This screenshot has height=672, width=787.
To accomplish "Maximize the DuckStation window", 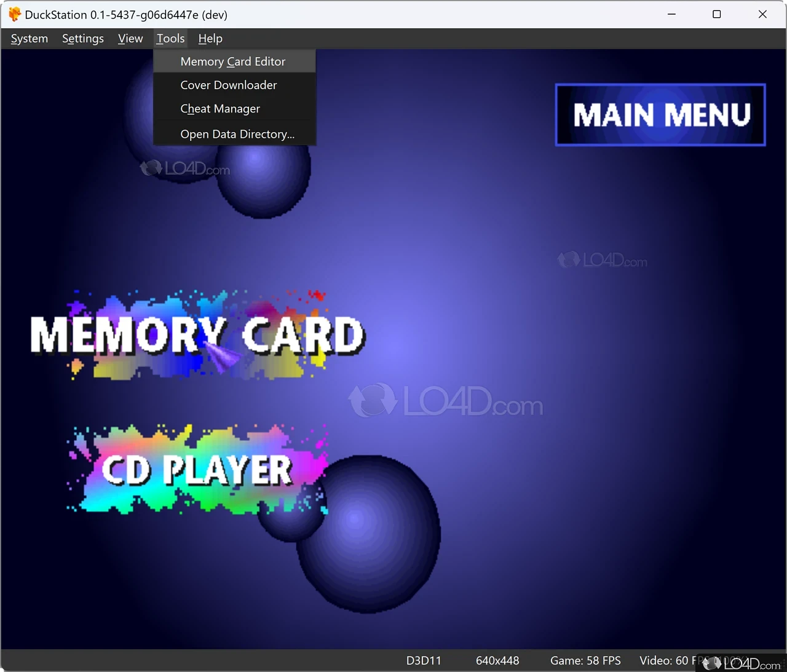I will tap(717, 14).
